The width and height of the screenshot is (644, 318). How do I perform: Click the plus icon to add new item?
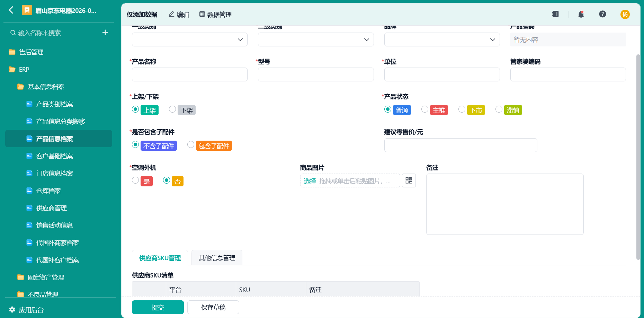point(105,33)
